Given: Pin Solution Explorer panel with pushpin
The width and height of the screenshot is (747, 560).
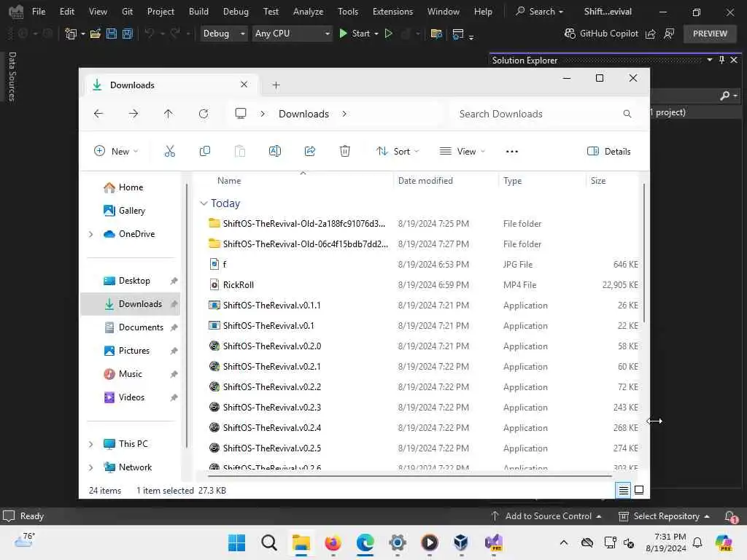Looking at the screenshot, I should point(721,60).
